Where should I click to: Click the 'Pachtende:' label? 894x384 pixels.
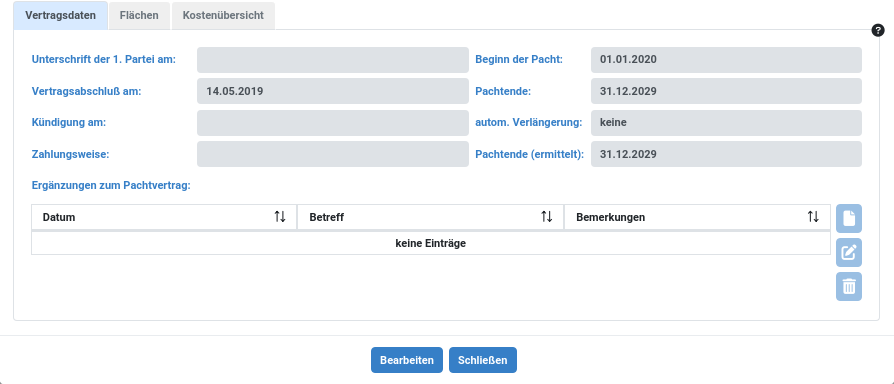tap(503, 91)
